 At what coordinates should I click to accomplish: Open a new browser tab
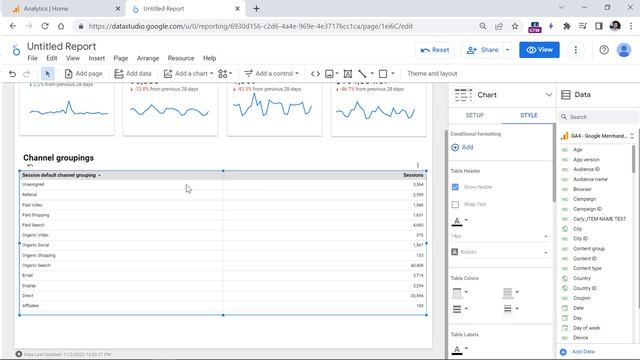pos(256,9)
